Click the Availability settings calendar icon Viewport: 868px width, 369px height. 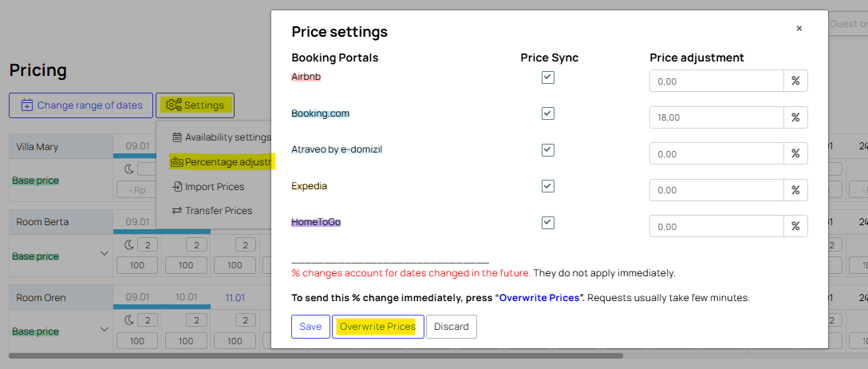[177, 137]
